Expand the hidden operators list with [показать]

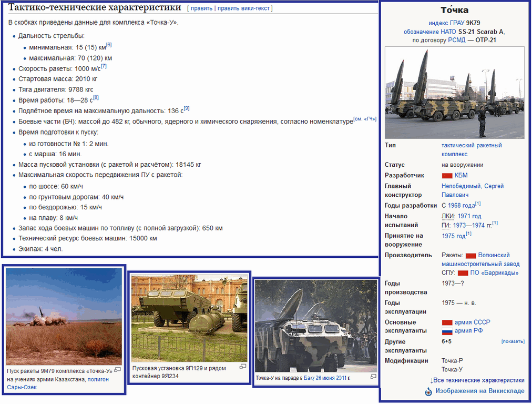513,341
